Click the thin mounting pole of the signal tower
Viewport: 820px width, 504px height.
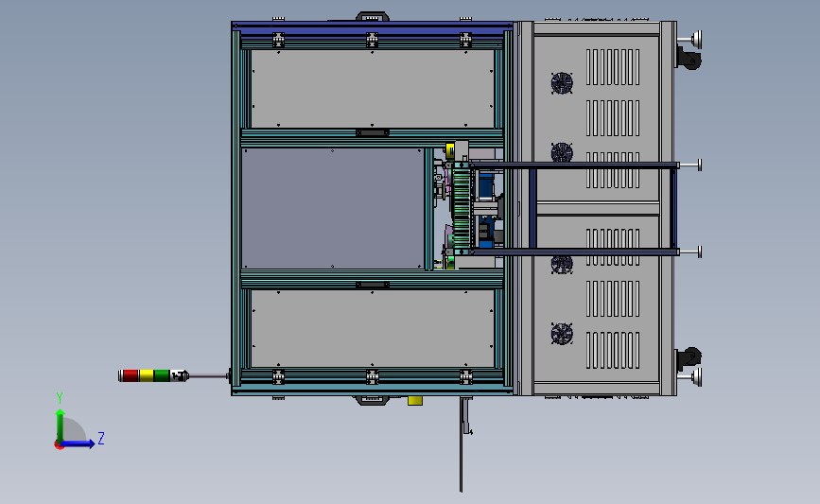[x=208, y=375]
